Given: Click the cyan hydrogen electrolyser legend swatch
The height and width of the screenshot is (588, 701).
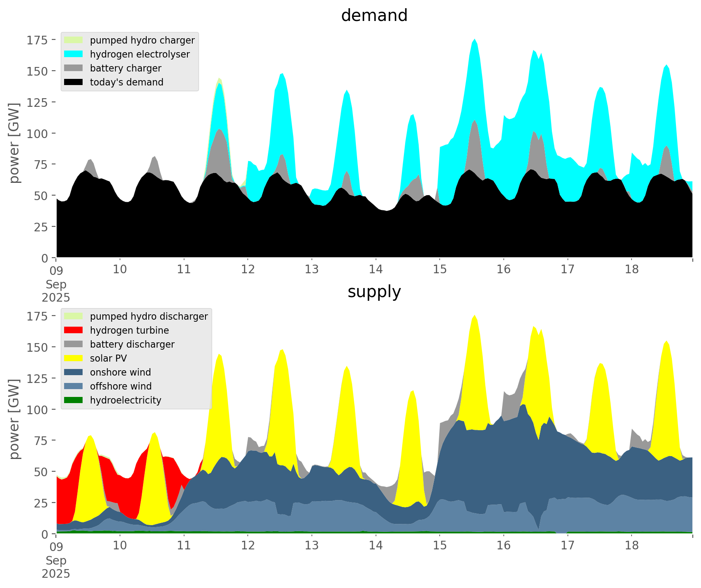Looking at the screenshot, I should pos(74,54).
